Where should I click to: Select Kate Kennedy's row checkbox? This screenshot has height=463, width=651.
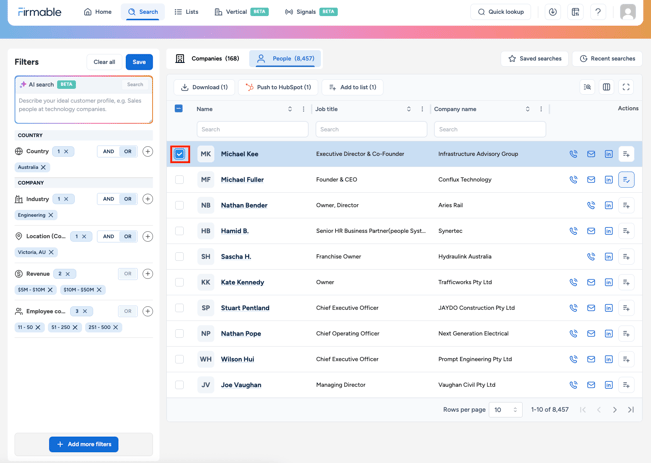pos(179,282)
